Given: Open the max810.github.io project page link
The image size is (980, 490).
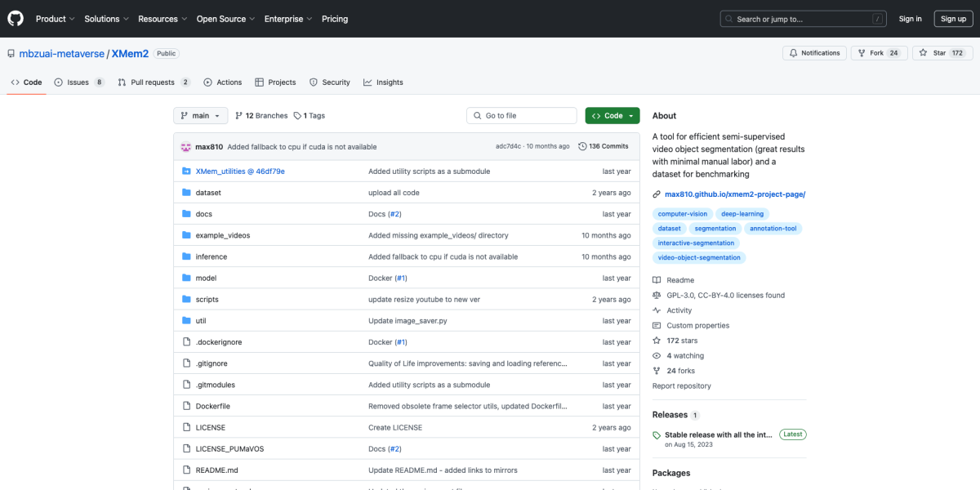Looking at the screenshot, I should (x=735, y=194).
